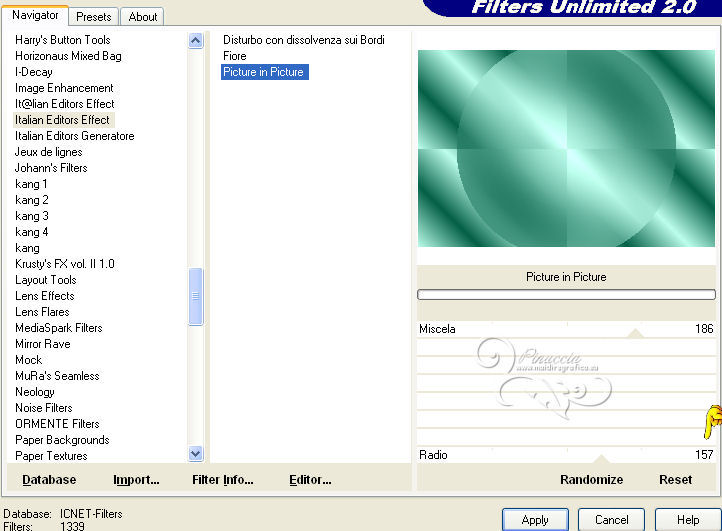Select Italian Editors Effect category
The image size is (722, 531).
[62, 120]
